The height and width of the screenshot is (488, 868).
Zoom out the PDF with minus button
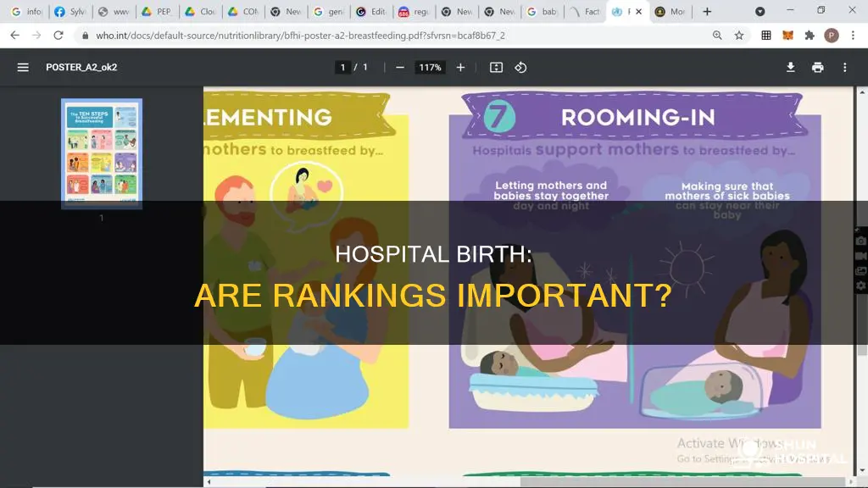pyautogui.click(x=400, y=68)
